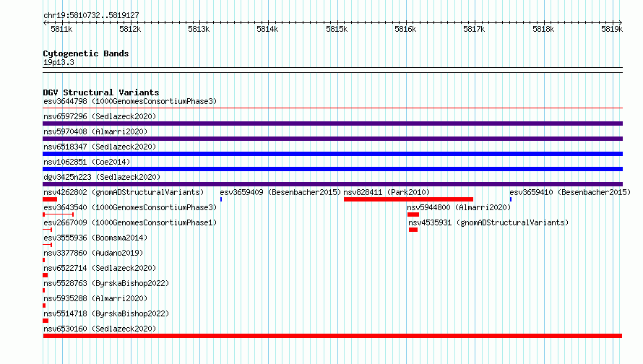Click the Cytogenetic Bands track title

pos(86,53)
